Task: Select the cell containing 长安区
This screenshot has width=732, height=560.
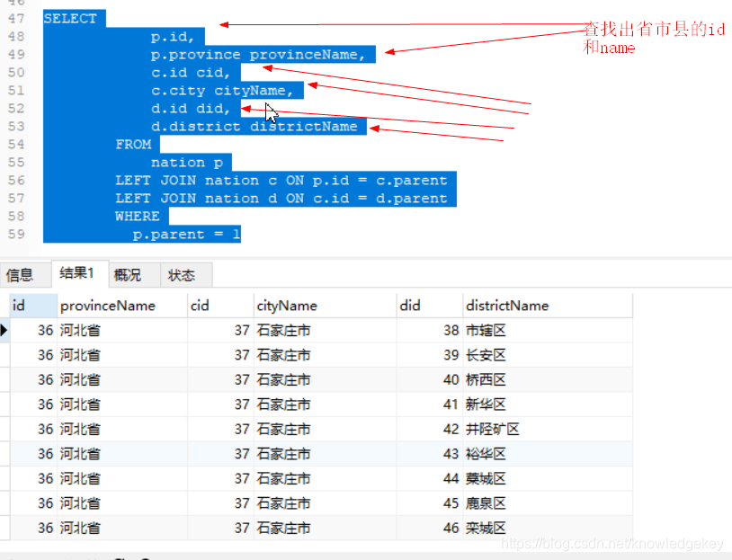Action: pos(487,355)
